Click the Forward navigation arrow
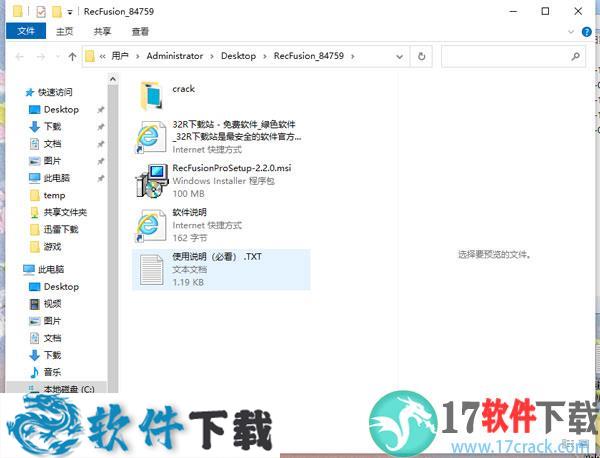The image size is (600, 458). point(41,57)
